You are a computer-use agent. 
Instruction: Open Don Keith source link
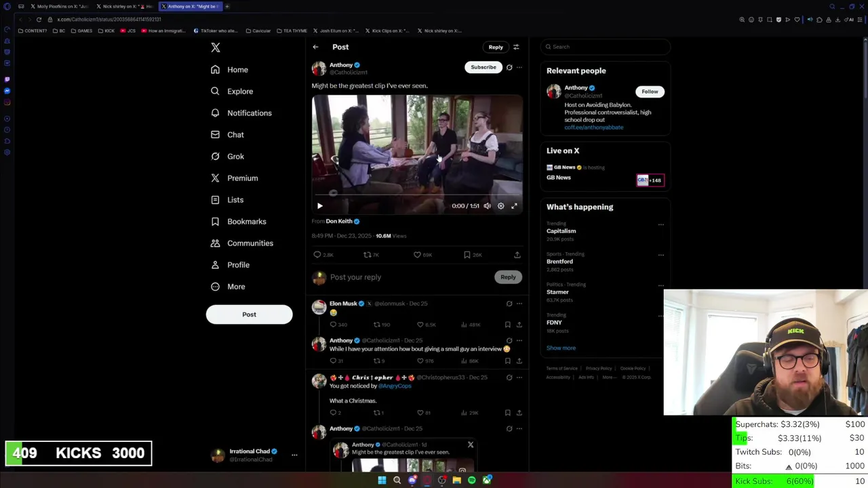(x=342, y=221)
